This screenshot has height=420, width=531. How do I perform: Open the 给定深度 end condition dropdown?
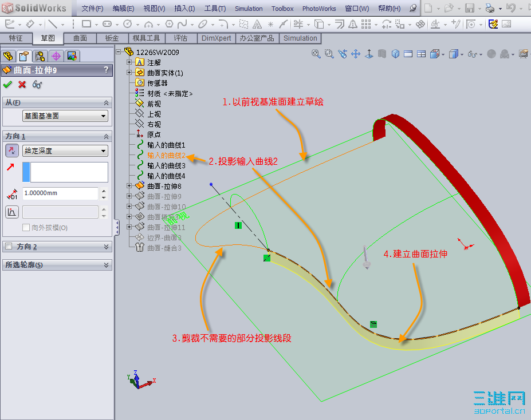pyautogui.click(x=65, y=151)
